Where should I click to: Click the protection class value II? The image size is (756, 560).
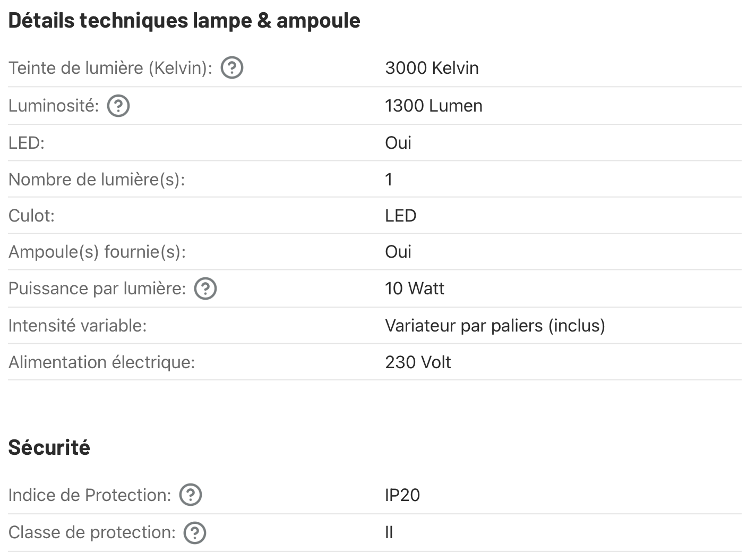389,532
